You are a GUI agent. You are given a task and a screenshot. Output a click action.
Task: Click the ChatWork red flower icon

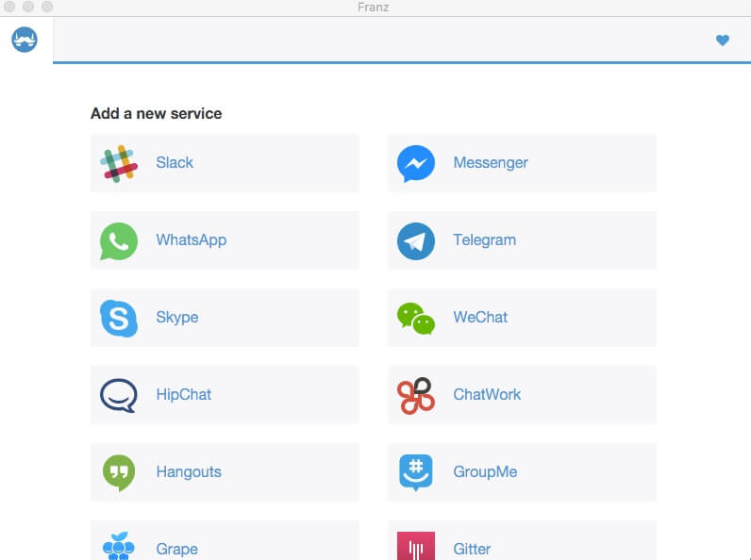coord(416,395)
